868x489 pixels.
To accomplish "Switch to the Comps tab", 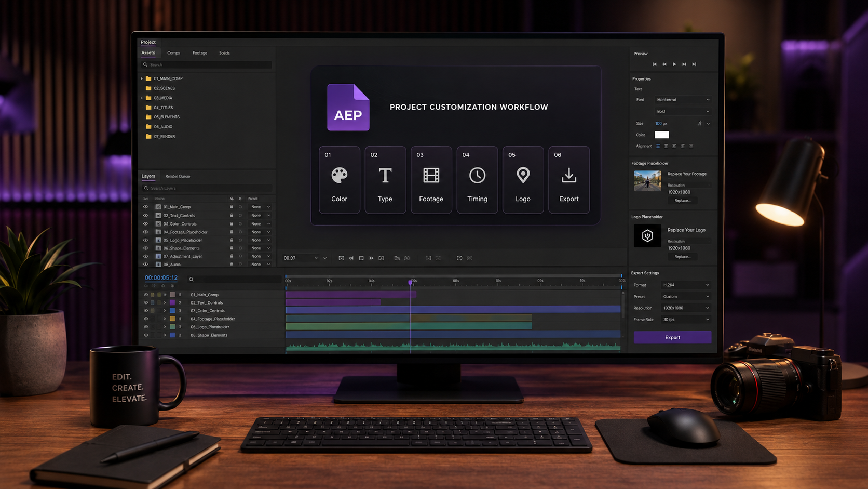I will click(x=173, y=53).
